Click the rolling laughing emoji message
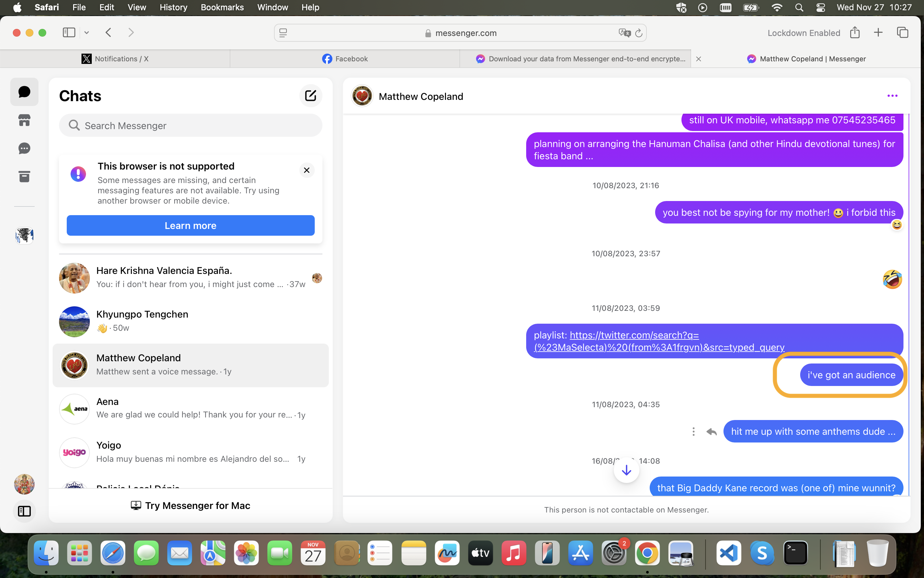The image size is (924, 578). [892, 279]
